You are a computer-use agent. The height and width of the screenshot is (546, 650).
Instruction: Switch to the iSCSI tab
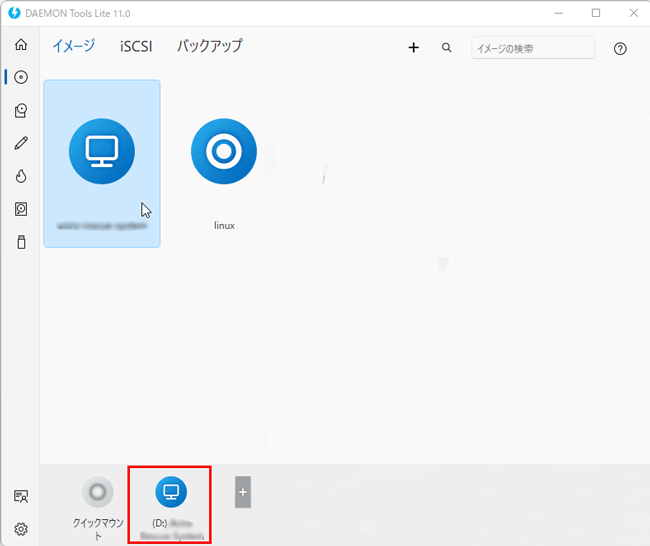tap(136, 46)
